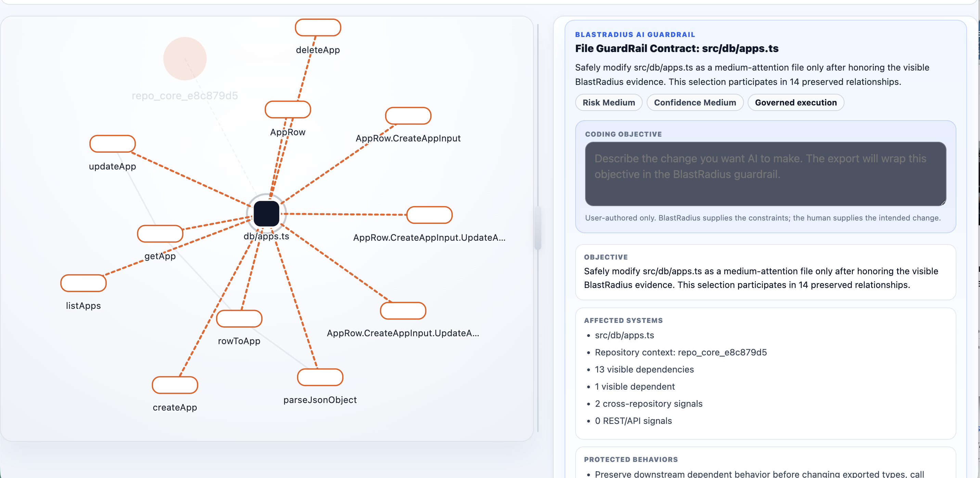
Task: Click the 'src/db/apps.ts' affected system item
Action: [624, 335]
